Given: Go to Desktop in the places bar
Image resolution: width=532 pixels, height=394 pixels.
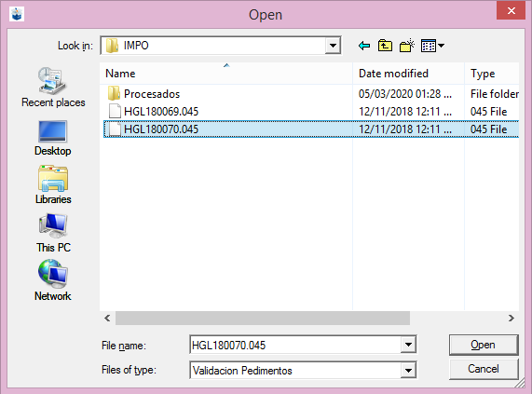Looking at the screenshot, I should pyautogui.click(x=53, y=139).
